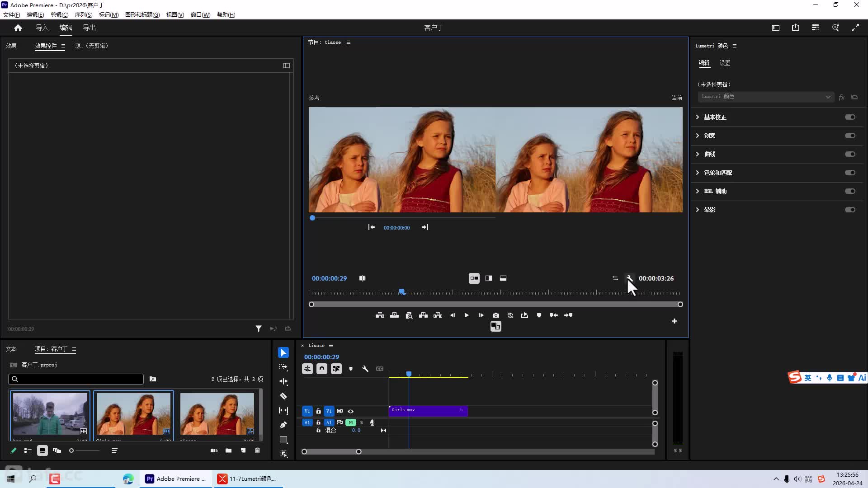
Task: Toggle the Basic Correction (基本校正) switch
Action: click(x=850, y=117)
